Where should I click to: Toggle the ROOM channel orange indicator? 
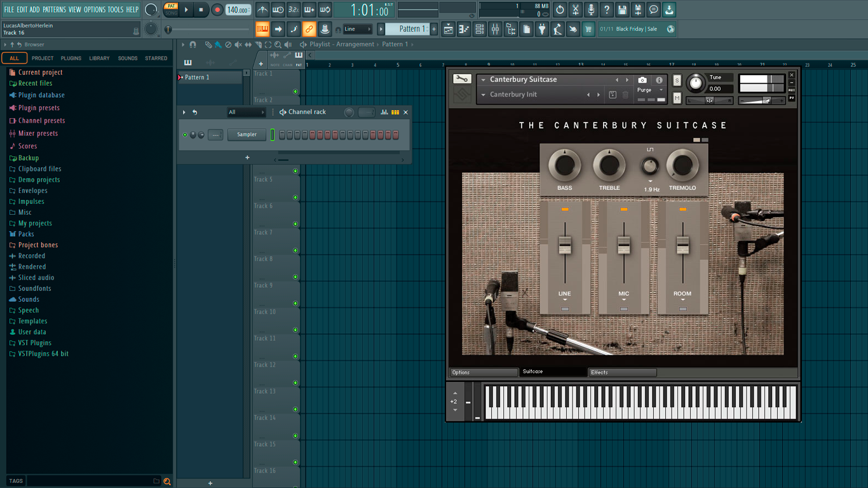682,209
